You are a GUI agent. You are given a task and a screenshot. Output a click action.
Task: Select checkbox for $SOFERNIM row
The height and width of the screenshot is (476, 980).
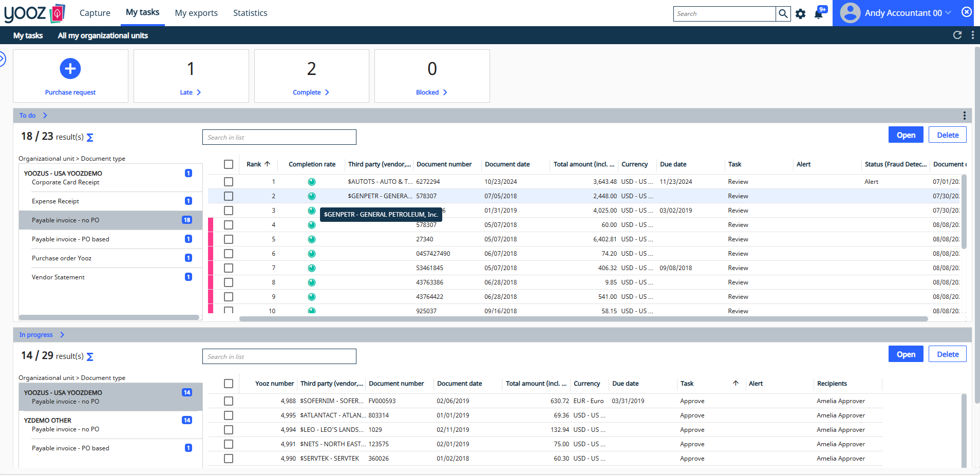[x=229, y=401]
